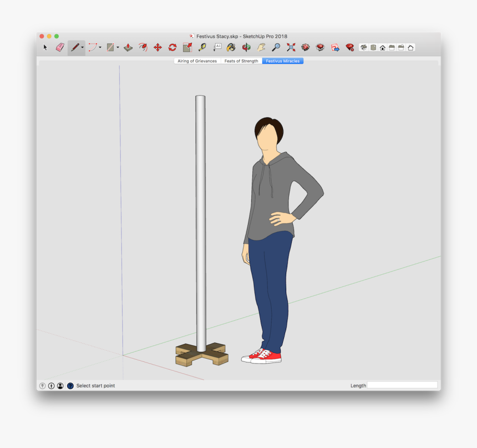
Task: Expand the Line tool flyout menu
Action: pos(81,48)
